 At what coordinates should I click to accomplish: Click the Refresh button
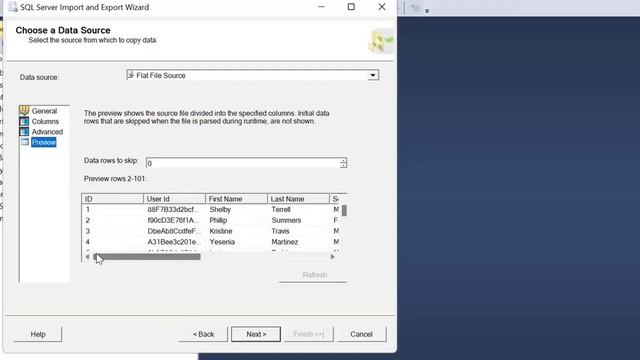pos(313,275)
